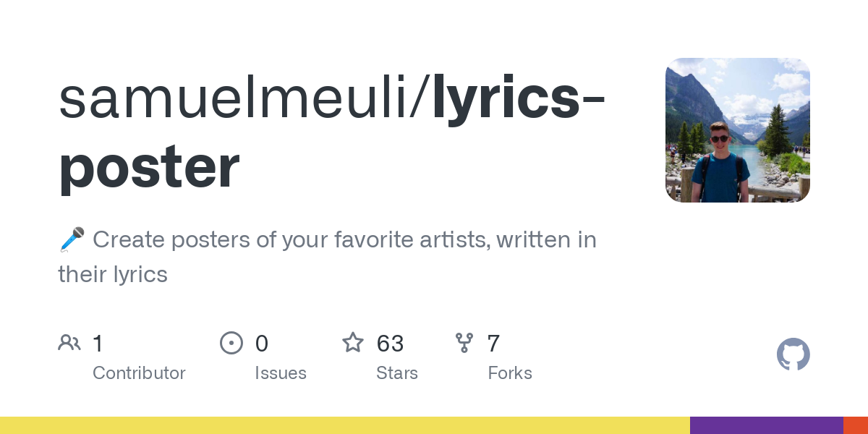Click the Forks branch icon
This screenshot has width=868, height=434.
[x=464, y=343]
